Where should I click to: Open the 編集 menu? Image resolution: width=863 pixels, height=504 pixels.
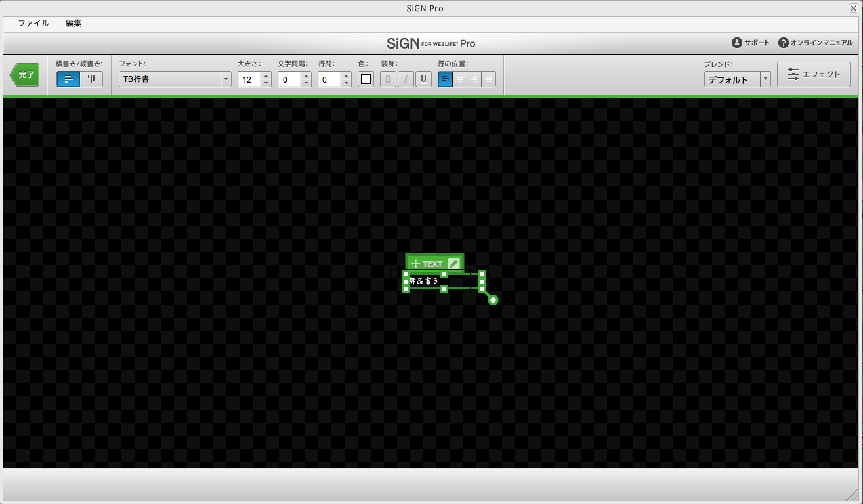(73, 23)
